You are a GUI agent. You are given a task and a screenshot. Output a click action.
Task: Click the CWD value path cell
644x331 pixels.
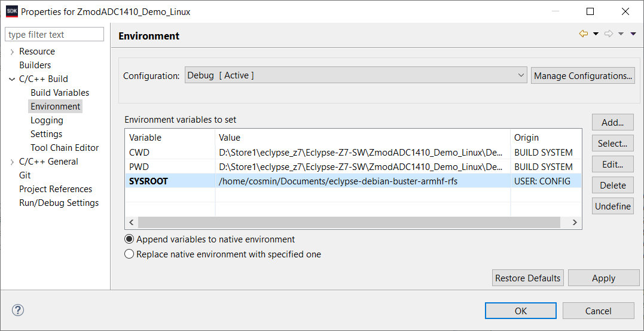click(x=361, y=153)
